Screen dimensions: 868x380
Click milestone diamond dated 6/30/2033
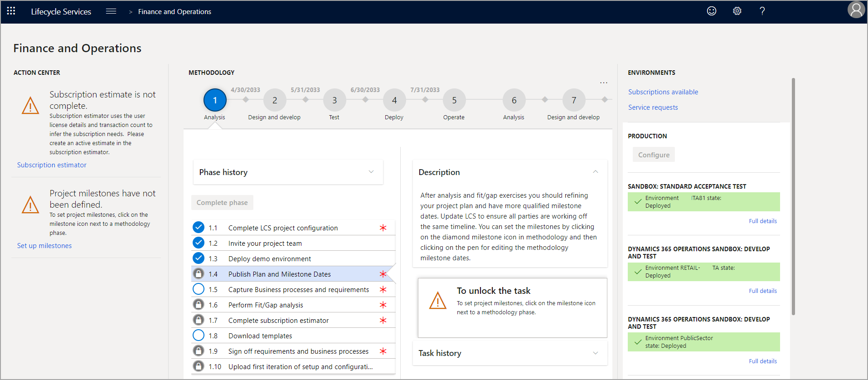coord(365,99)
